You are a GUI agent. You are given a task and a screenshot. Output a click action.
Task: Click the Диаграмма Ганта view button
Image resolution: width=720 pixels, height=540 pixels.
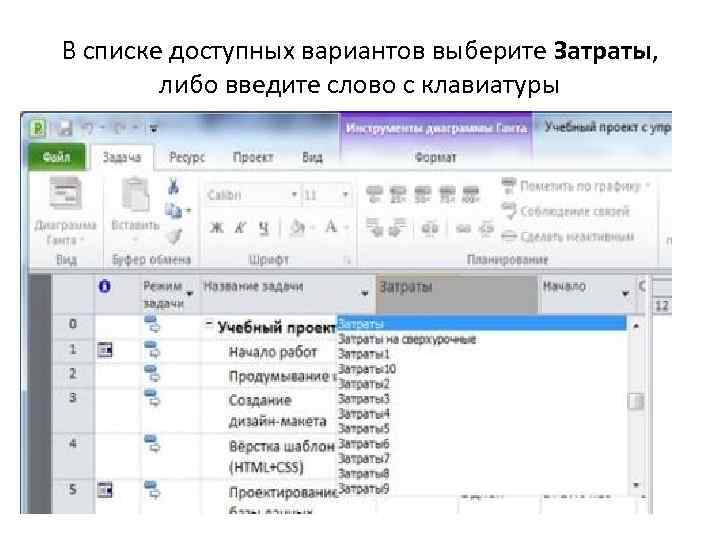tap(65, 212)
